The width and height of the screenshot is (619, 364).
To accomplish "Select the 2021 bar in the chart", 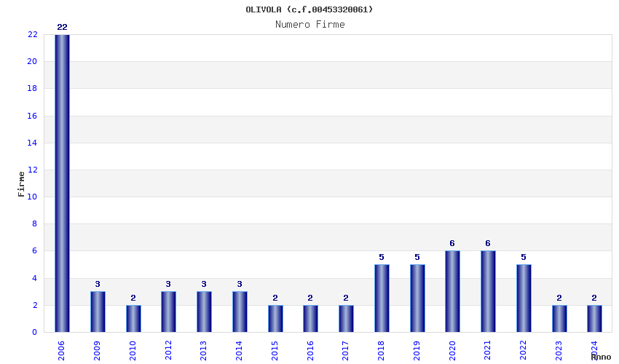I will coord(488,291).
